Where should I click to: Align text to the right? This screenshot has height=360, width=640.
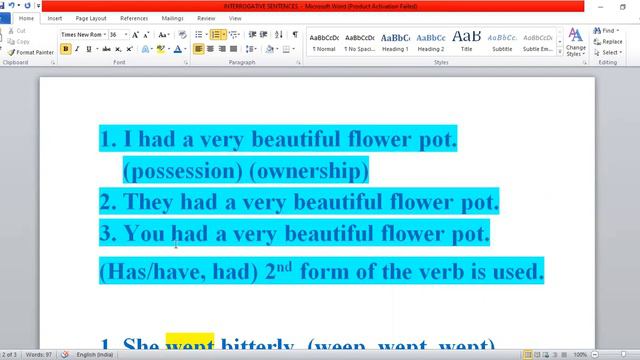pos(222,49)
